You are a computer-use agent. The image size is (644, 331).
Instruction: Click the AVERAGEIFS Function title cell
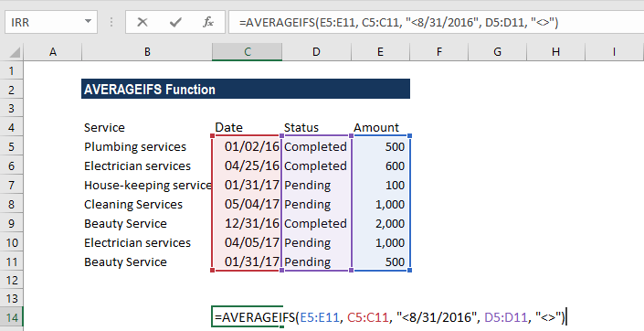tap(246, 89)
